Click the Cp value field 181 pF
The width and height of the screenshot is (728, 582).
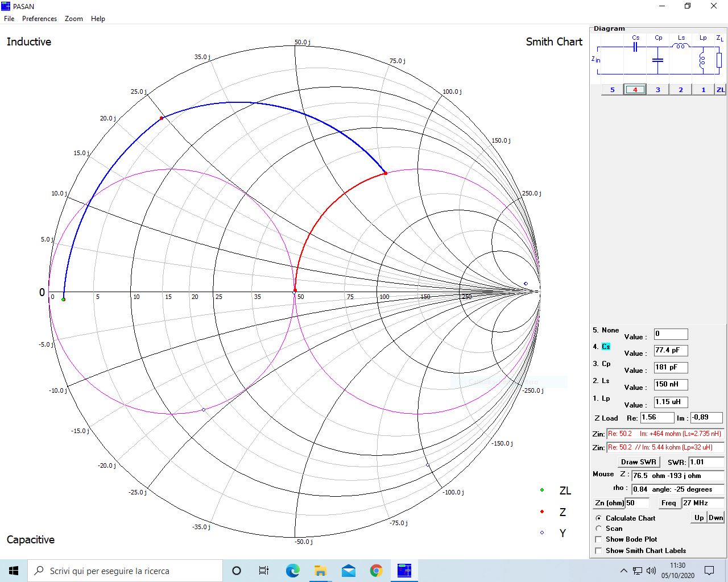click(x=671, y=368)
